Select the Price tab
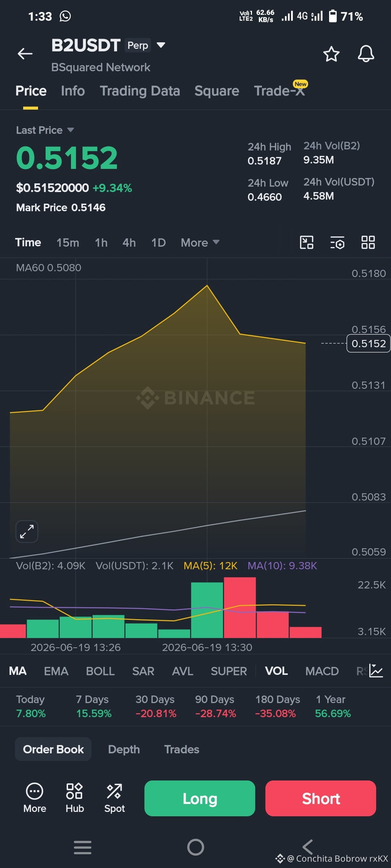Viewport: 391px width, 868px height. click(x=31, y=91)
